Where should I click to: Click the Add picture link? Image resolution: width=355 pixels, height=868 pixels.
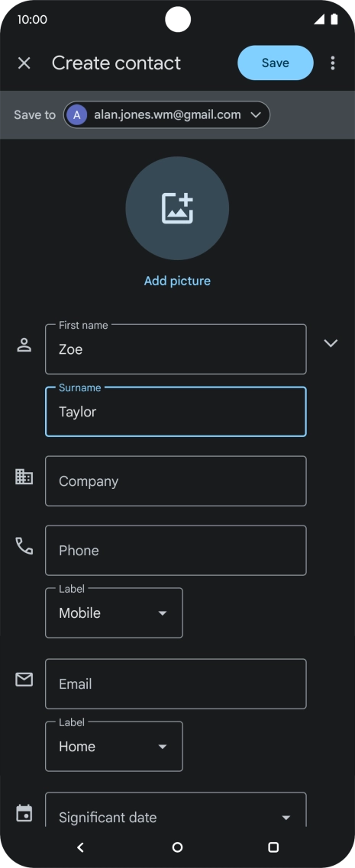[x=177, y=281]
